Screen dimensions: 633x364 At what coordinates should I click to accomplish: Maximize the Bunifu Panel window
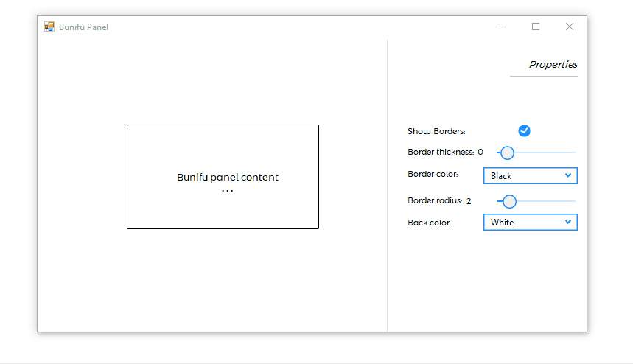536,27
